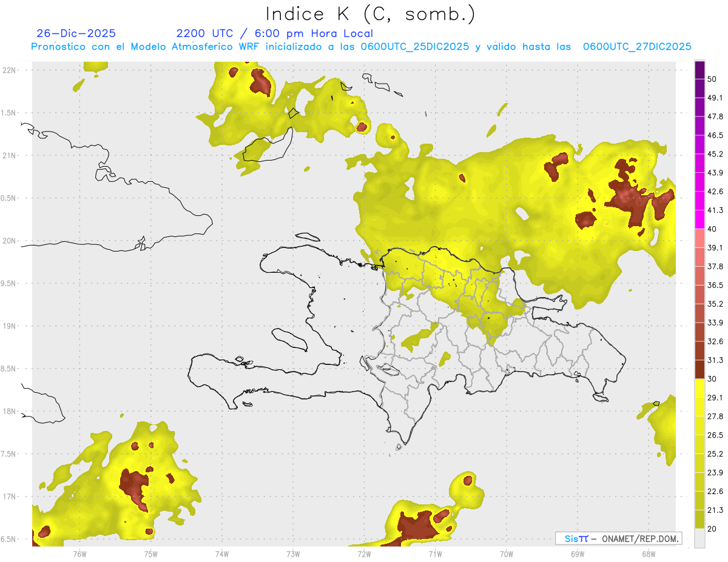
Task: Click the color bar value "47.8"
Action: click(x=715, y=116)
